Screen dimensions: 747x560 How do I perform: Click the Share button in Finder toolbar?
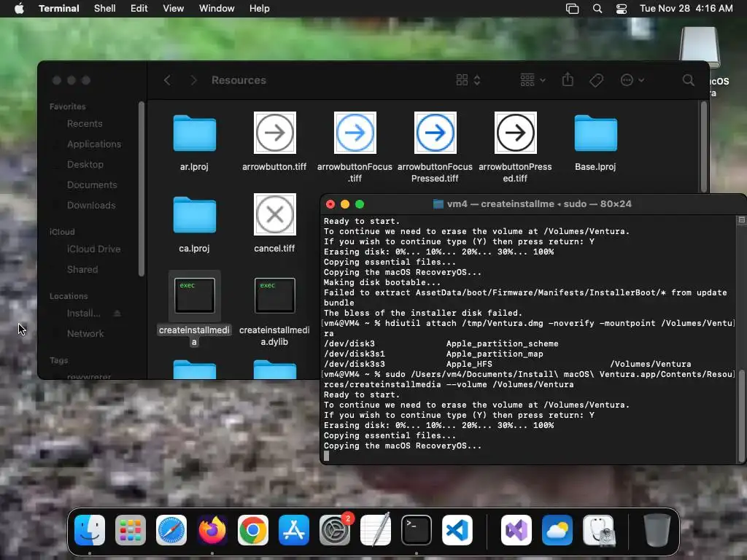pos(568,79)
